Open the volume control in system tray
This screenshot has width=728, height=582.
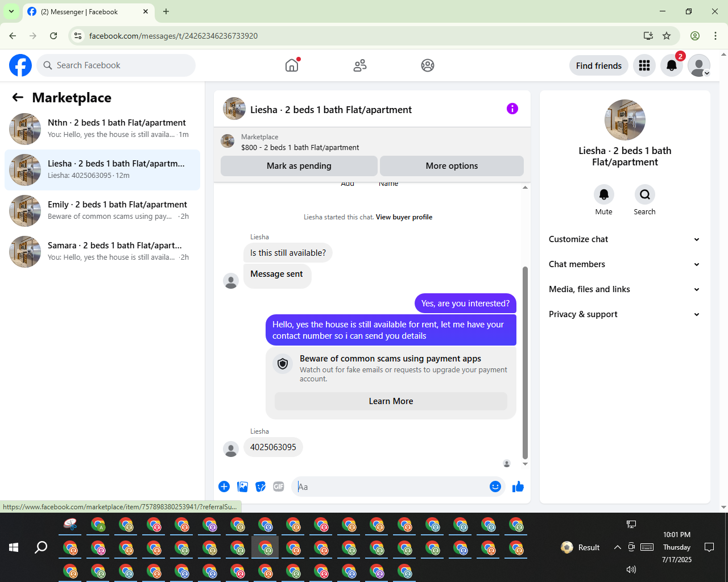631,569
